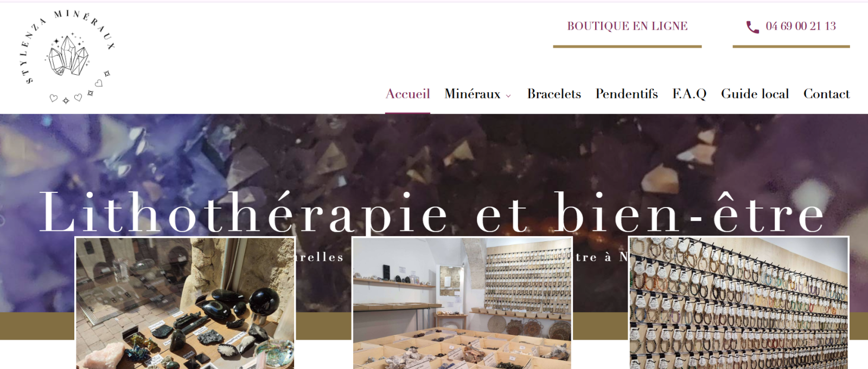Open the bracelet wall display photo
Screen dimensions: 868x369
pyautogui.click(x=738, y=303)
